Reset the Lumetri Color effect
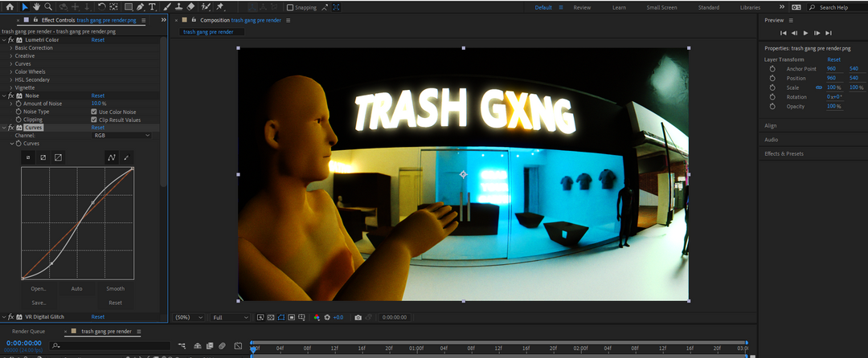The image size is (868, 358). tap(97, 39)
